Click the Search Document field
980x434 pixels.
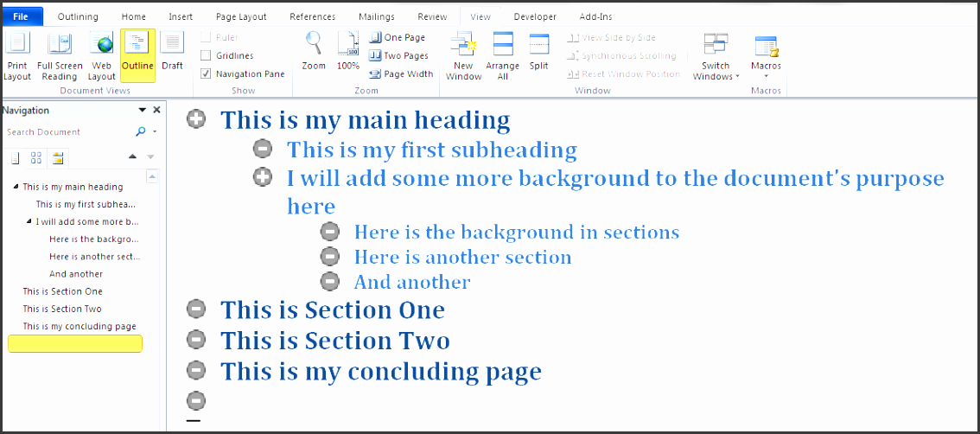tap(67, 132)
